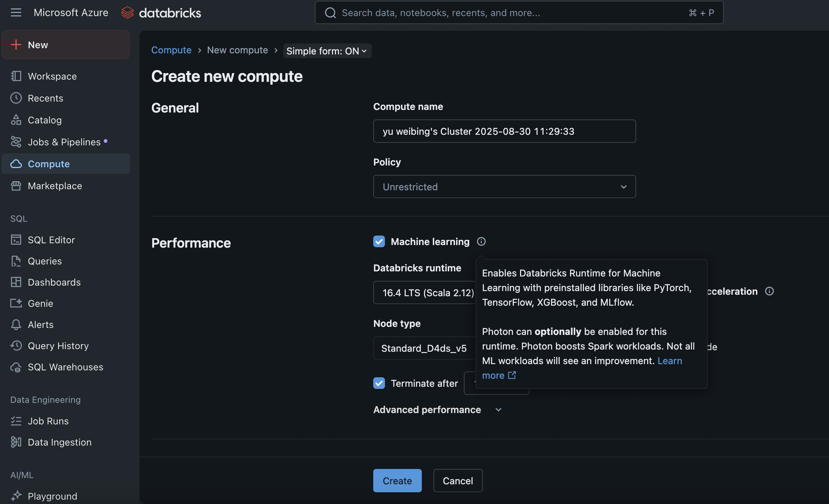Viewport: 829px width, 504px height.
Task: Go to SQL Warehouses
Action: 66,367
